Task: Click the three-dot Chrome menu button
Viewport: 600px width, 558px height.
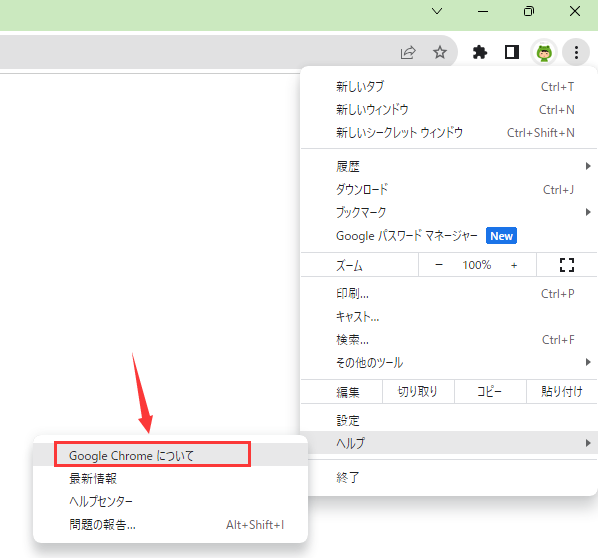Action: [x=576, y=52]
